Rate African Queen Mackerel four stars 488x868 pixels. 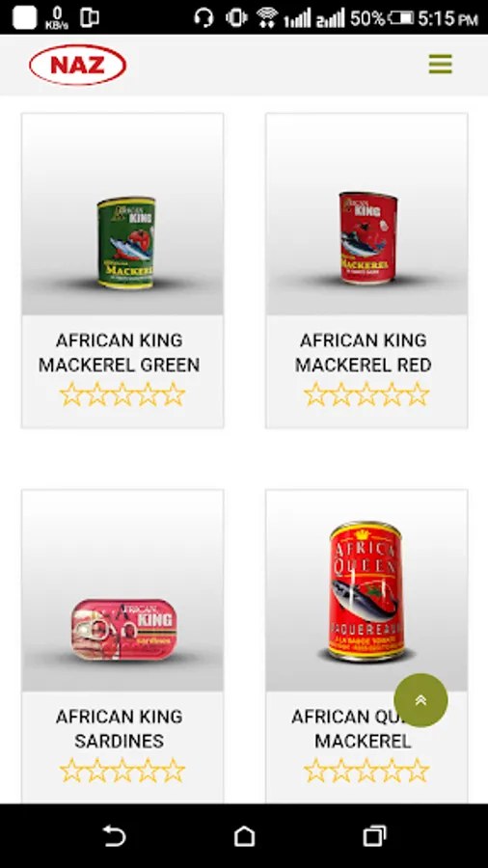point(392,771)
